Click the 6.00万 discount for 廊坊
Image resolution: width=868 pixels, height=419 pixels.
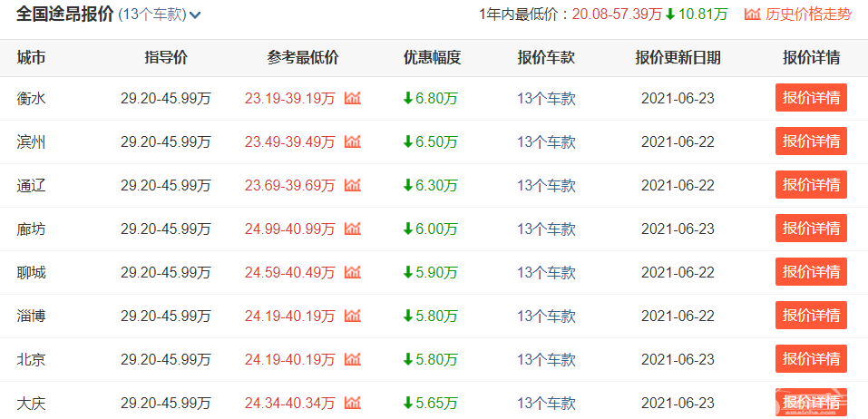click(431, 229)
